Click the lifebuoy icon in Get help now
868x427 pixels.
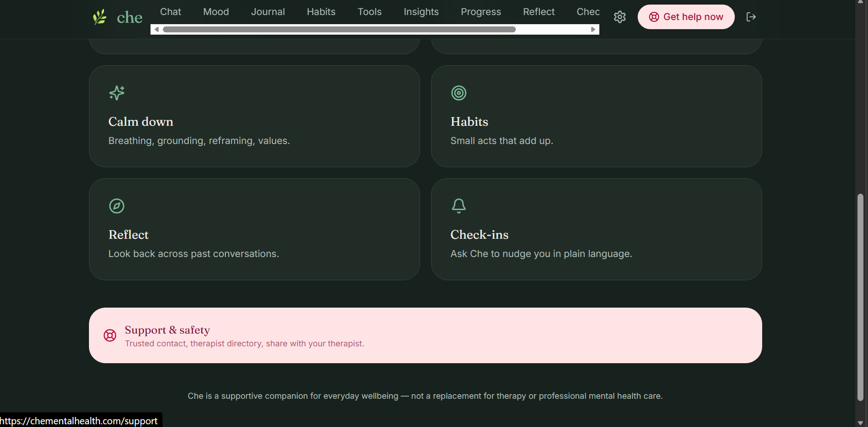coord(654,17)
